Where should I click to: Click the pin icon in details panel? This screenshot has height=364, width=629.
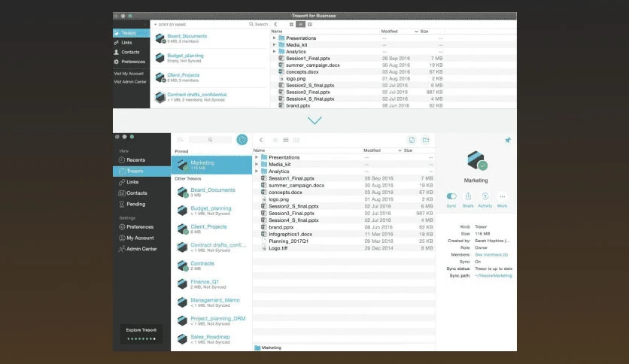click(508, 140)
